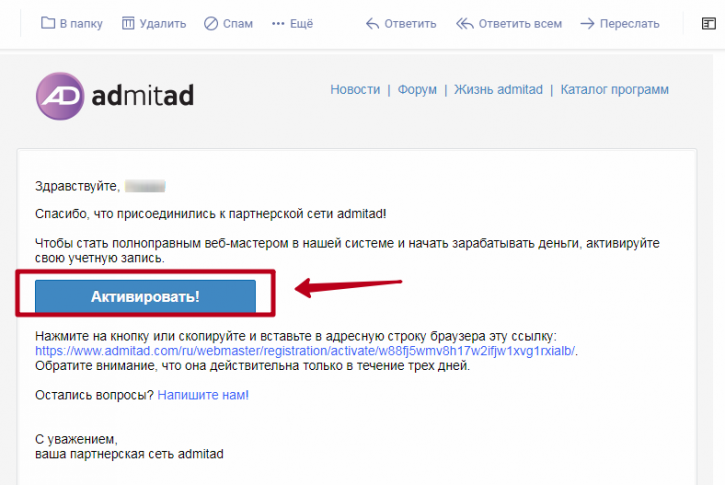Click the forward arrow icon for "Переслать"
The width and height of the screenshot is (725, 485).
(587, 24)
